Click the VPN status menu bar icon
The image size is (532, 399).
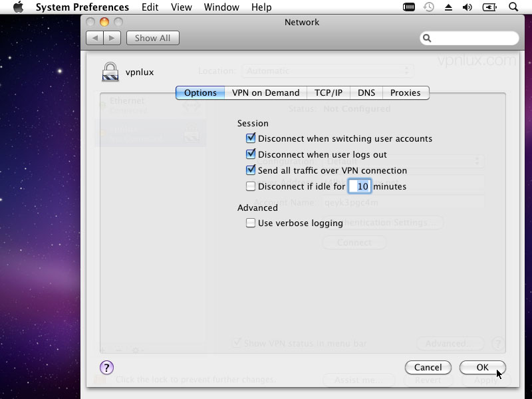pyautogui.click(x=409, y=7)
